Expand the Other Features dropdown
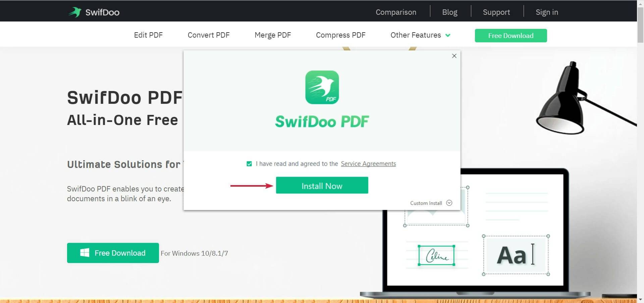Viewport: 644px width, 303px height. coord(420,35)
